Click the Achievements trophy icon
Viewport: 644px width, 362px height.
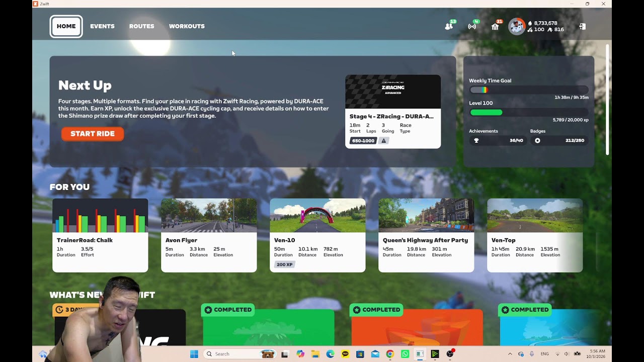[476, 140]
